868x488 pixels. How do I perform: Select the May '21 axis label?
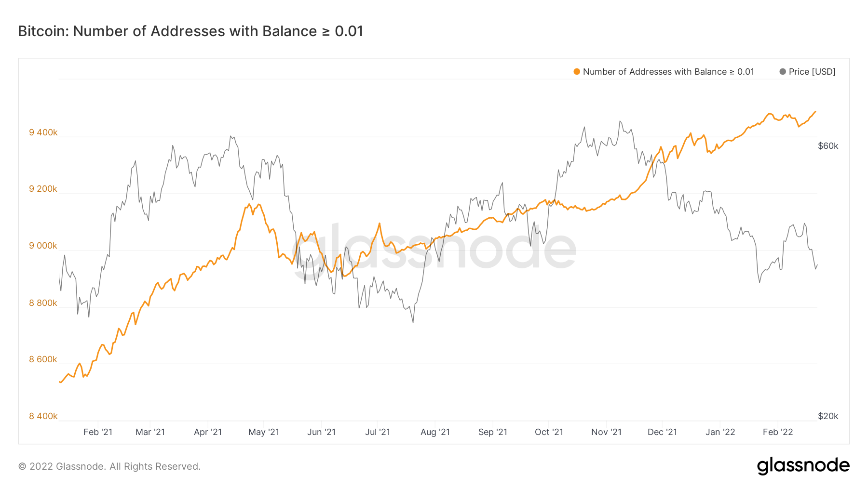coord(264,432)
